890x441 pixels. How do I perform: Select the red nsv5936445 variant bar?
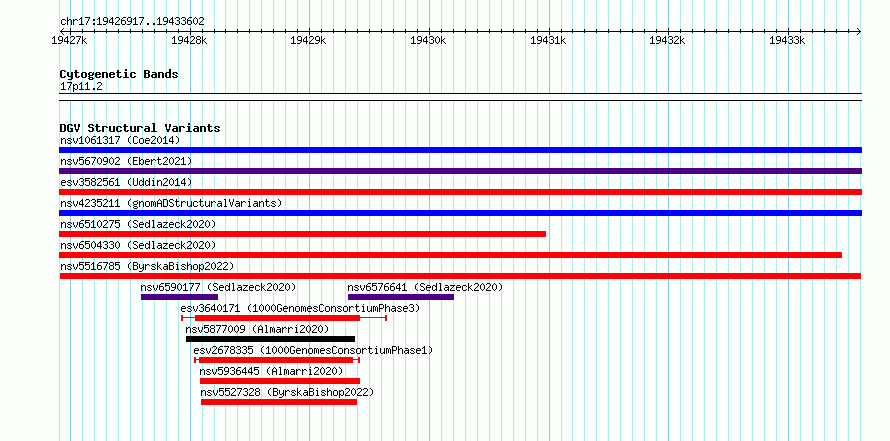(x=280, y=381)
